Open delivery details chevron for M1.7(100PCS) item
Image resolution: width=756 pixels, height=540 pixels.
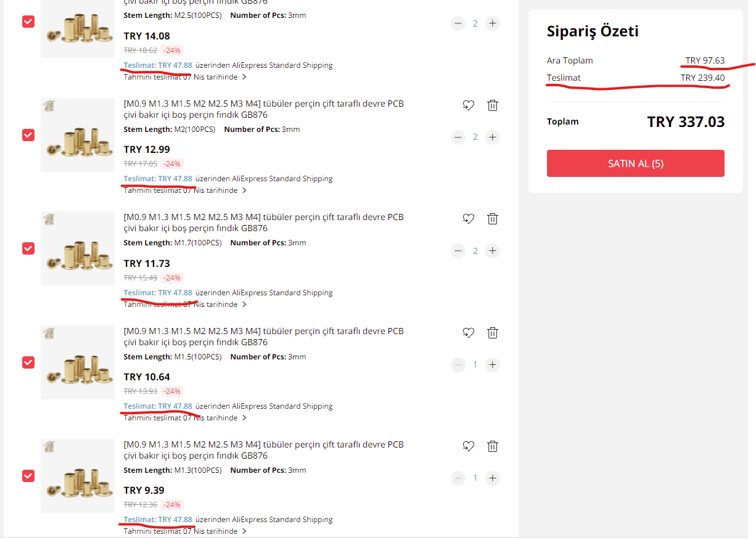(244, 305)
